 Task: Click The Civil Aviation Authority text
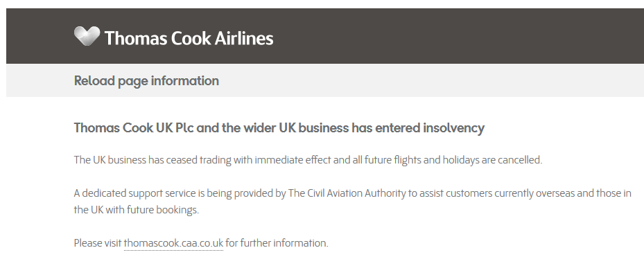point(347,193)
